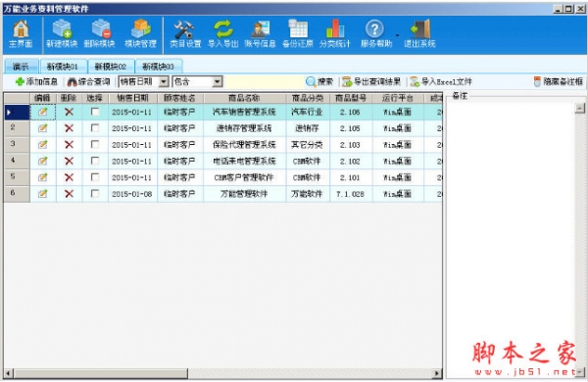Click the 添加信息 button

[36, 81]
